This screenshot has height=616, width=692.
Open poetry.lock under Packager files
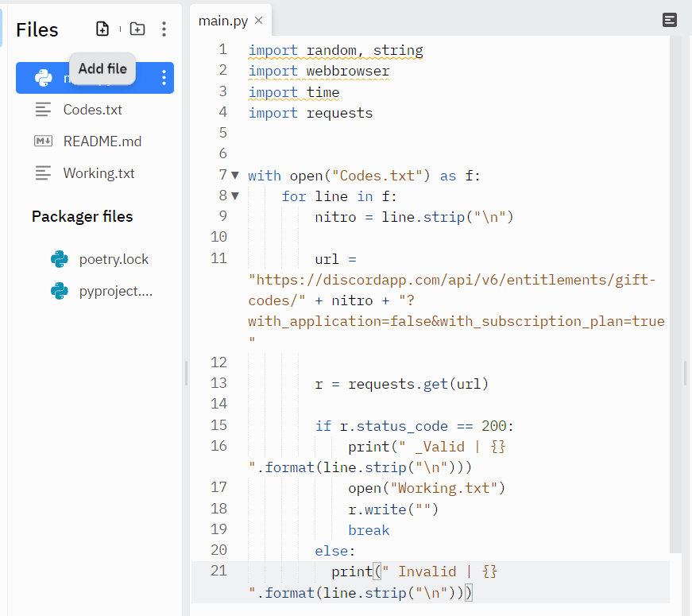click(x=114, y=259)
